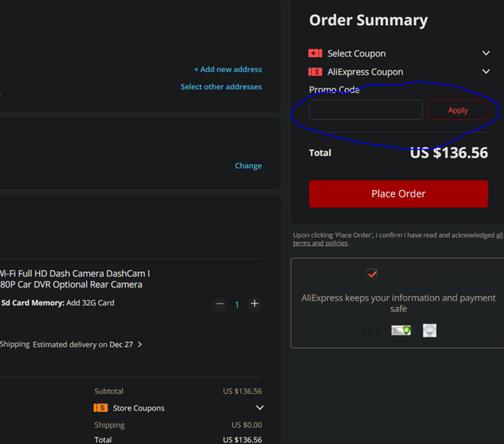
Task: Click the Change link
Action: [248, 166]
